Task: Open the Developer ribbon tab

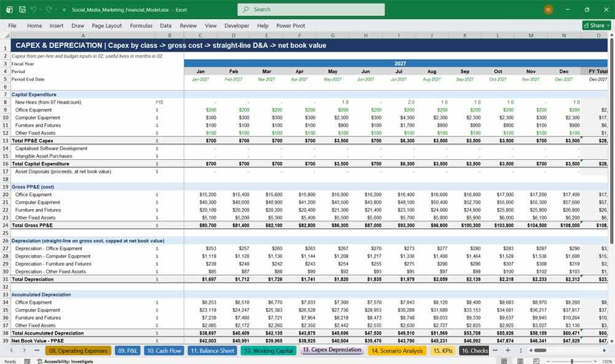Action: [237, 25]
